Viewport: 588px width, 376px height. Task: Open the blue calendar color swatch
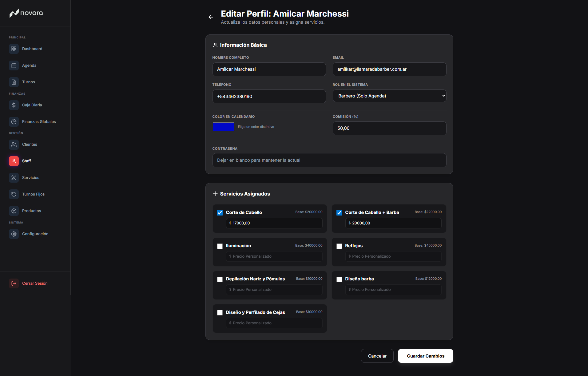[x=223, y=127]
